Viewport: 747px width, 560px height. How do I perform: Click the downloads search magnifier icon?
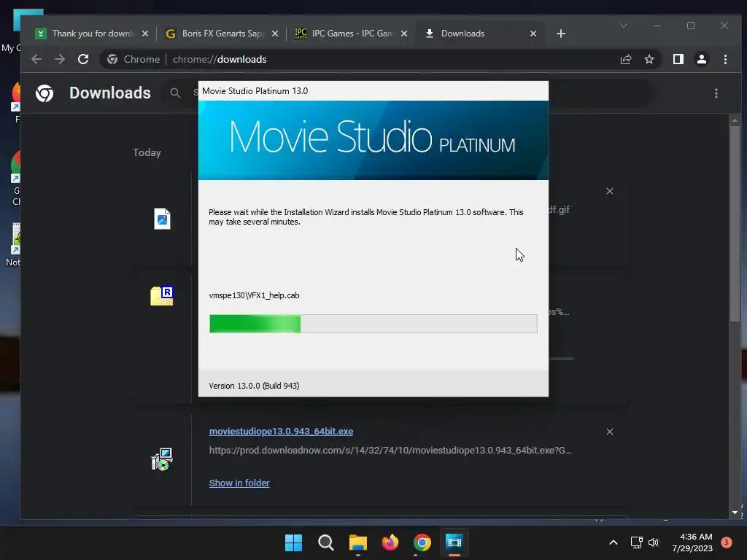coord(175,93)
